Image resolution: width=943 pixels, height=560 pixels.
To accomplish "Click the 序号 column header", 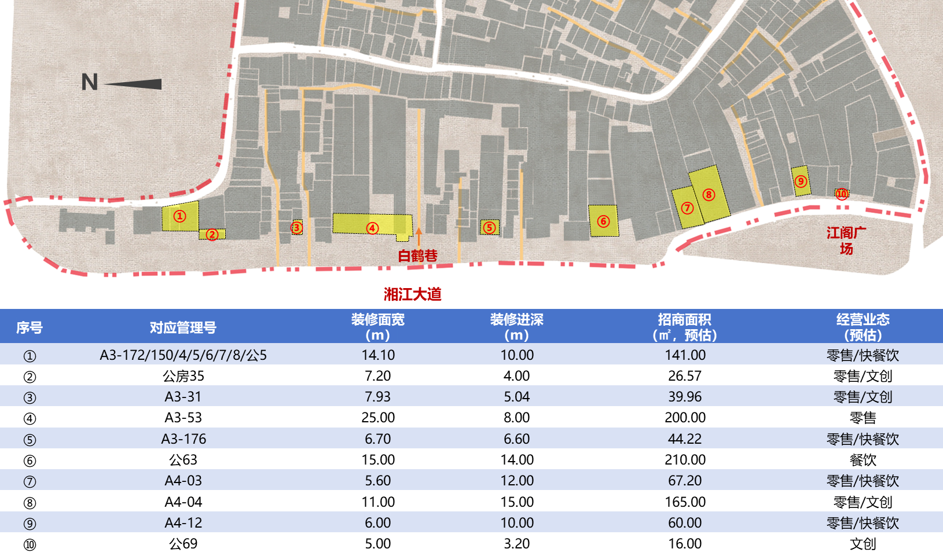I will 30,327.
